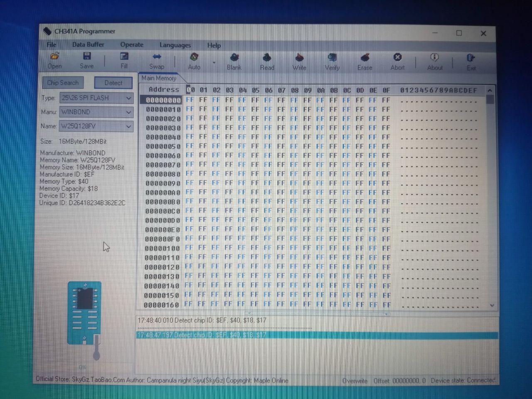Click the hex editor scroll up arrow
This screenshot has height=399, width=532.
490,91
